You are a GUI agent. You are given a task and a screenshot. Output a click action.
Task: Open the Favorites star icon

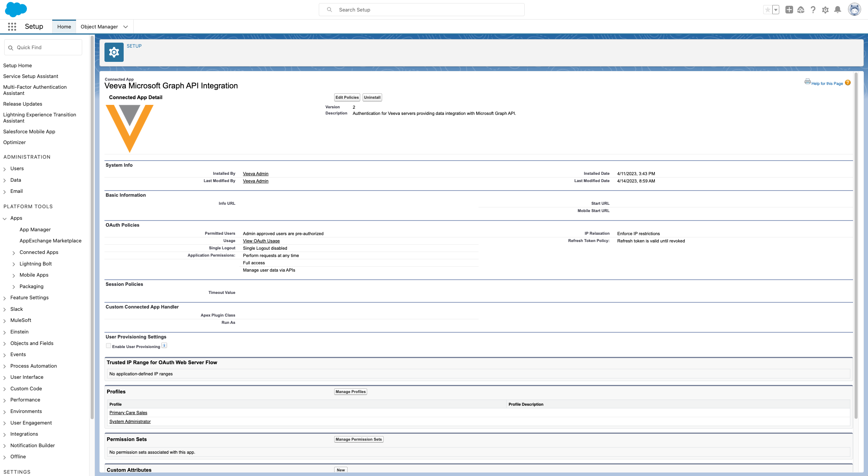(767, 10)
